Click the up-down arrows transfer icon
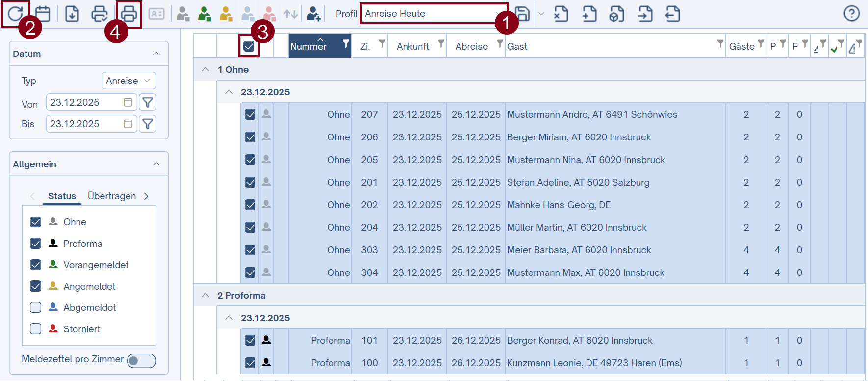Screen dimensions: 868x381 coord(291,14)
